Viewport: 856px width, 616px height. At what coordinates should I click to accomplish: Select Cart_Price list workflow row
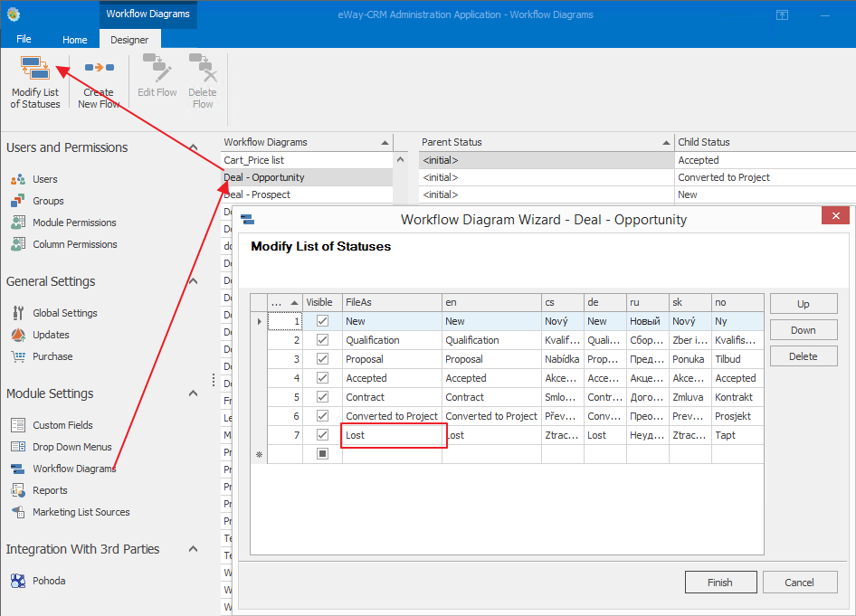pos(307,160)
